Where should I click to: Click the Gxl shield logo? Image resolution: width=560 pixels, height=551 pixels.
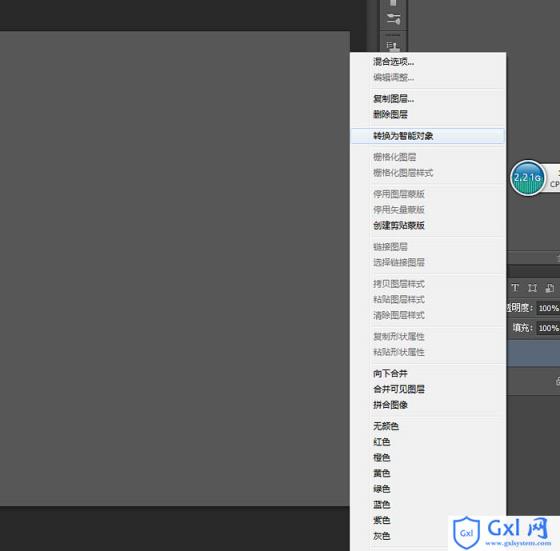pyautogui.click(x=466, y=532)
